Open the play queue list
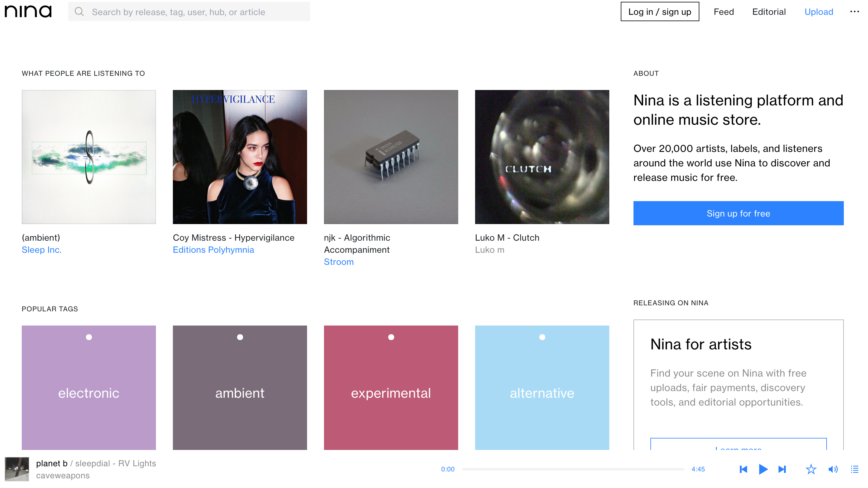The image size is (868, 488). point(854,469)
